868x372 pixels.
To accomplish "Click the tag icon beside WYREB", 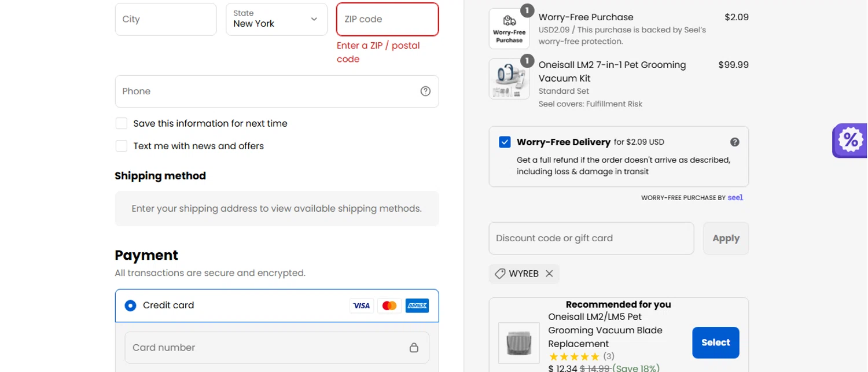I will [499, 274].
